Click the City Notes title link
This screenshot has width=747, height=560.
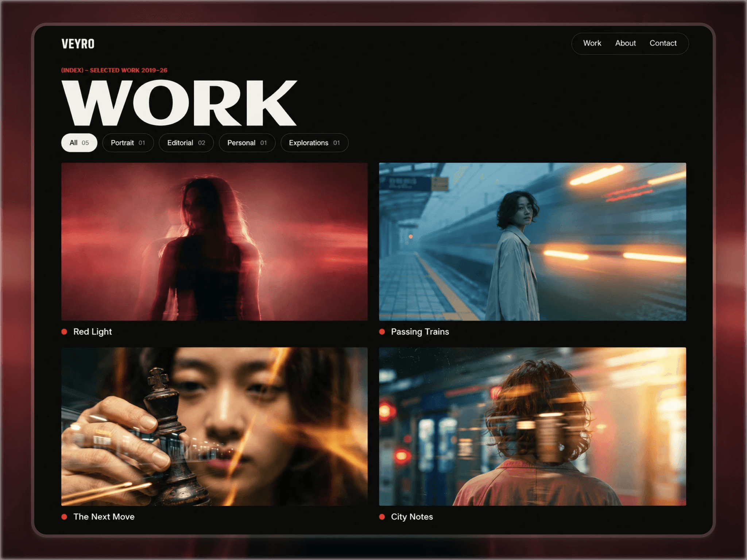point(412,517)
